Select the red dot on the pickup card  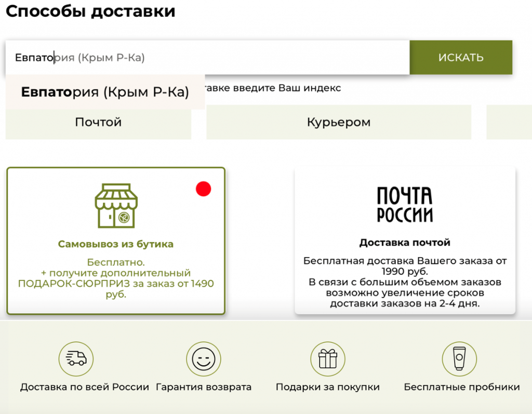pos(203,190)
